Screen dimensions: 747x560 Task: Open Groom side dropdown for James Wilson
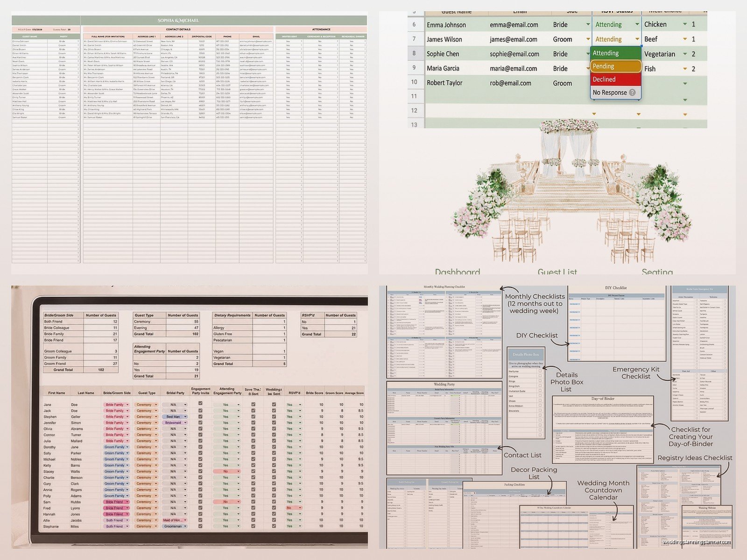(x=588, y=39)
